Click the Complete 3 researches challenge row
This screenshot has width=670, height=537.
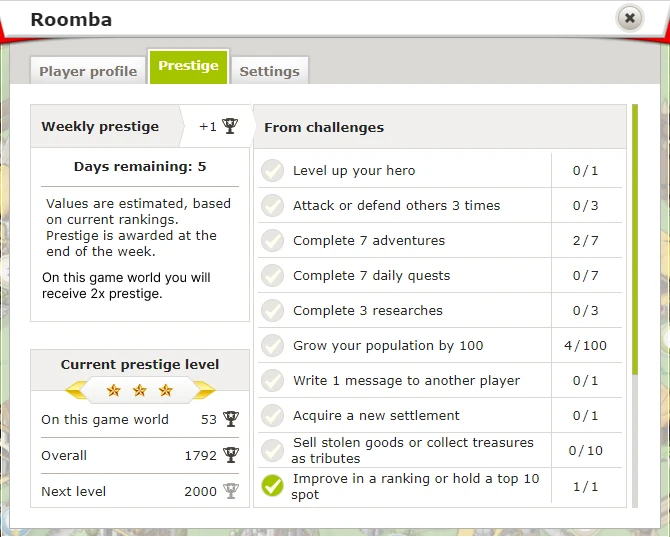pyautogui.click(x=368, y=311)
